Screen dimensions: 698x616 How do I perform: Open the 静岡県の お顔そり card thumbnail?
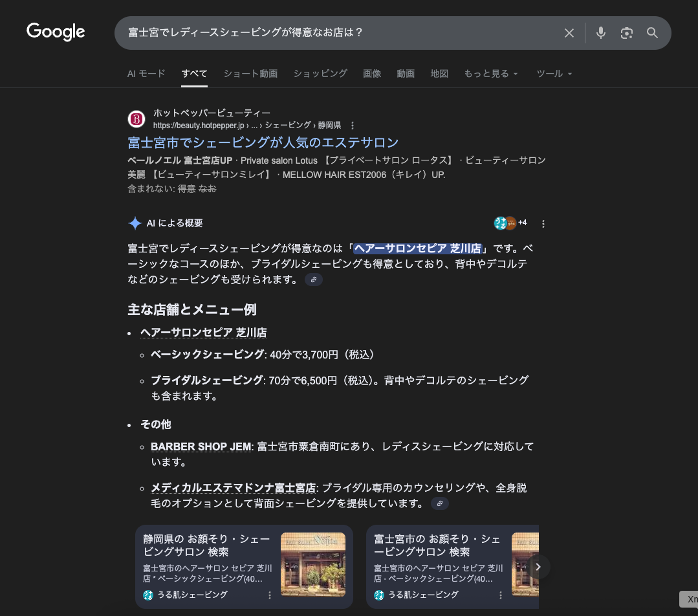coord(313,564)
